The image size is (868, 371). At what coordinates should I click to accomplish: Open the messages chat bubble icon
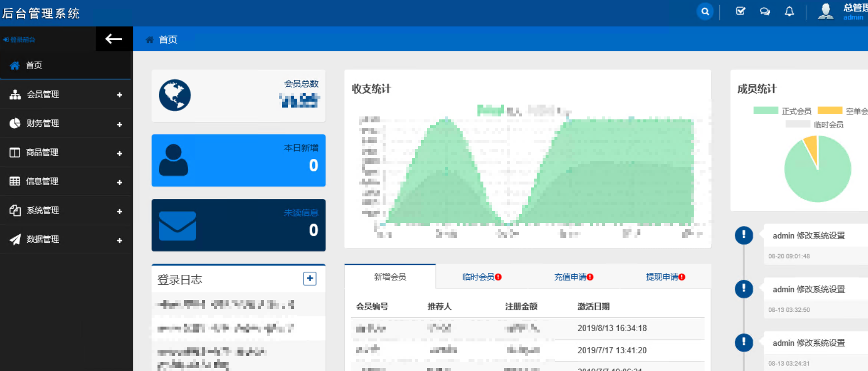tap(765, 11)
